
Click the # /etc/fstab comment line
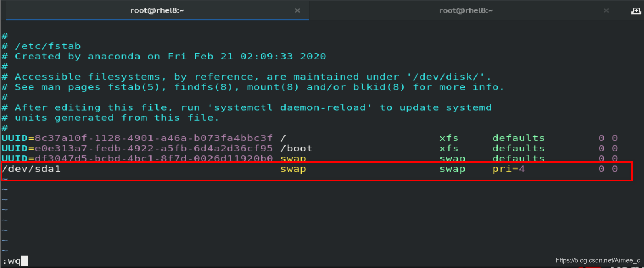click(41, 46)
